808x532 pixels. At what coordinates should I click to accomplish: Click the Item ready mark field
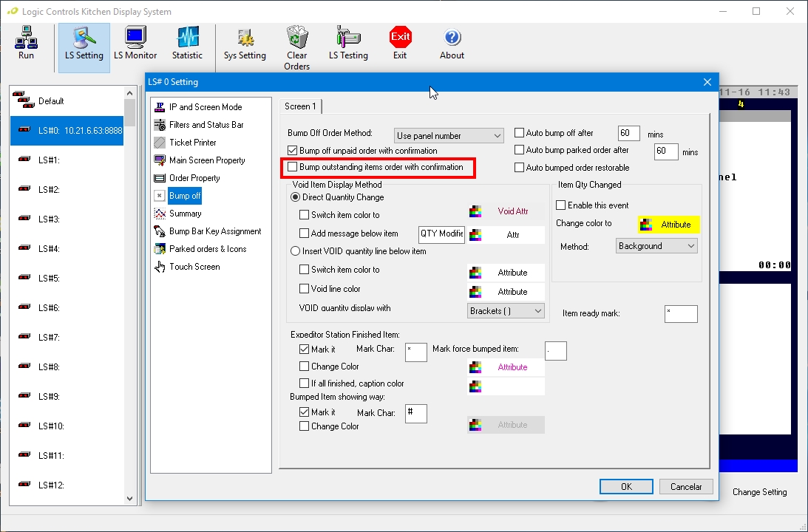(681, 313)
